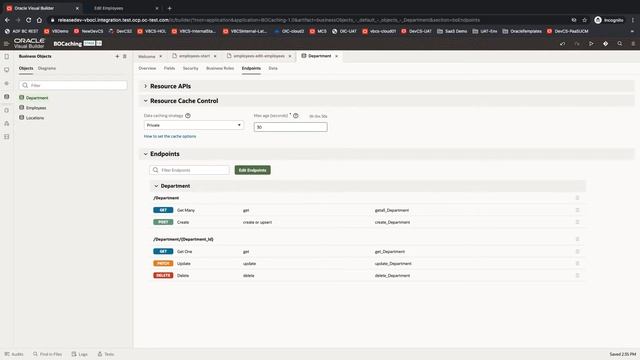Collapse the Endpoints section
The height and width of the screenshot is (360, 640).
pyautogui.click(x=145, y=154)
